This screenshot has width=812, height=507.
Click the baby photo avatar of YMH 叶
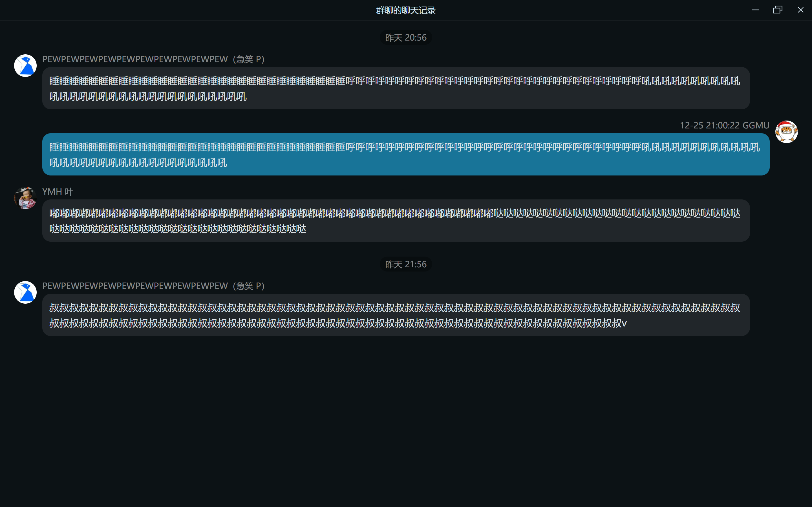point(25,198)
